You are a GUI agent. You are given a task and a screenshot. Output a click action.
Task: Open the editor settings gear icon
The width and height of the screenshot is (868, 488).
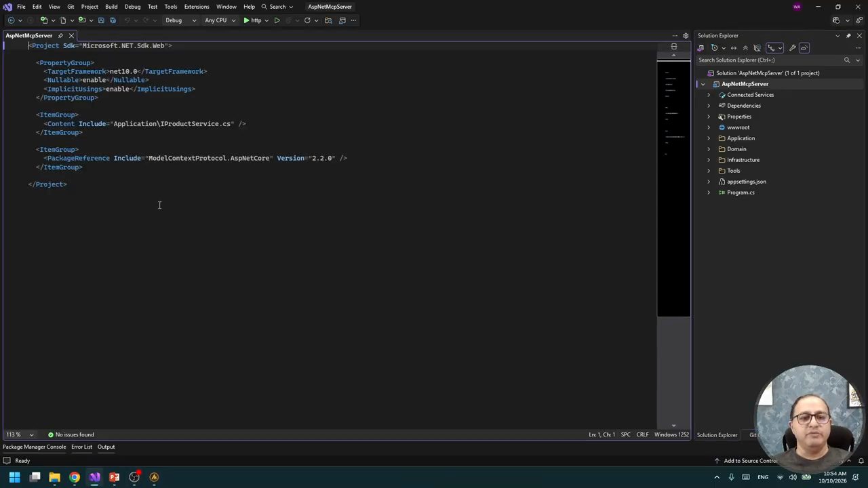click(x=686, y=35)
